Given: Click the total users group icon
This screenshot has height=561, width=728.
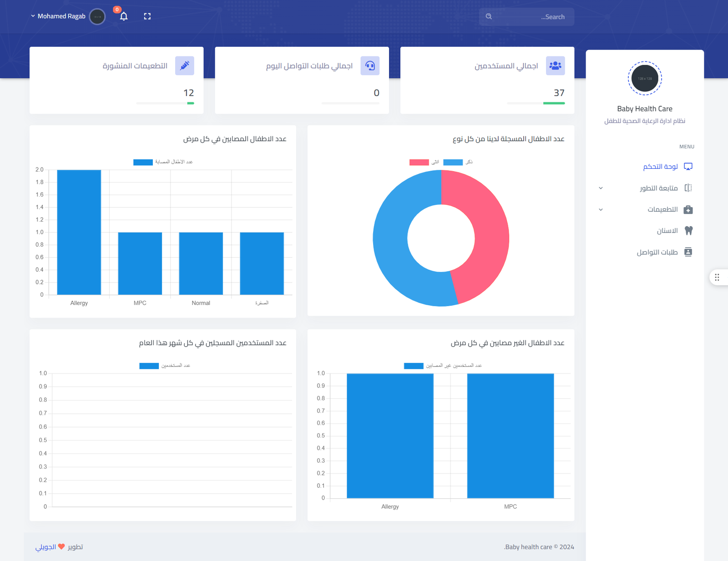Looking at the screenshot, I should coord(555,66).
